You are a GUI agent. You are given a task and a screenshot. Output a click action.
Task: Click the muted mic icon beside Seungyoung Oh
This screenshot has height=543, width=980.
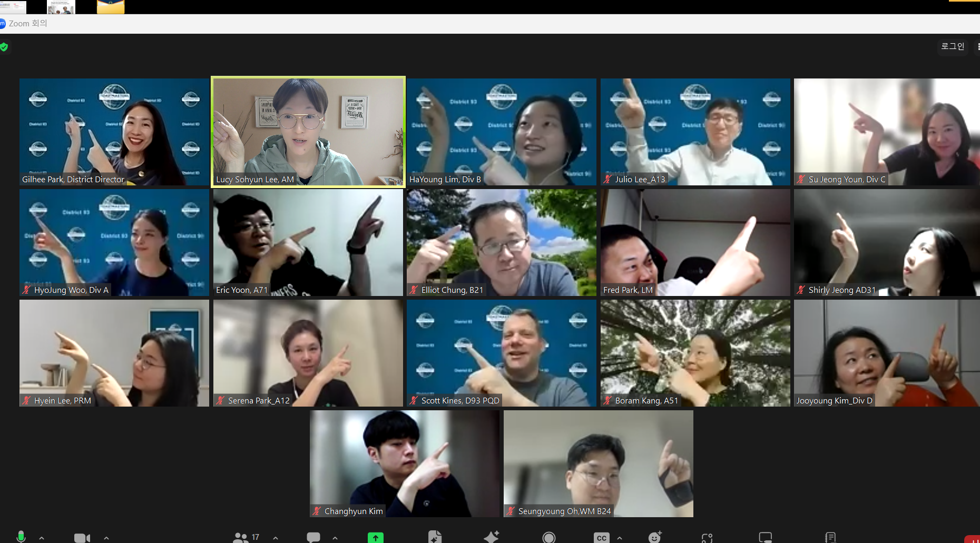pyautogui.click(x=511, y=511)
